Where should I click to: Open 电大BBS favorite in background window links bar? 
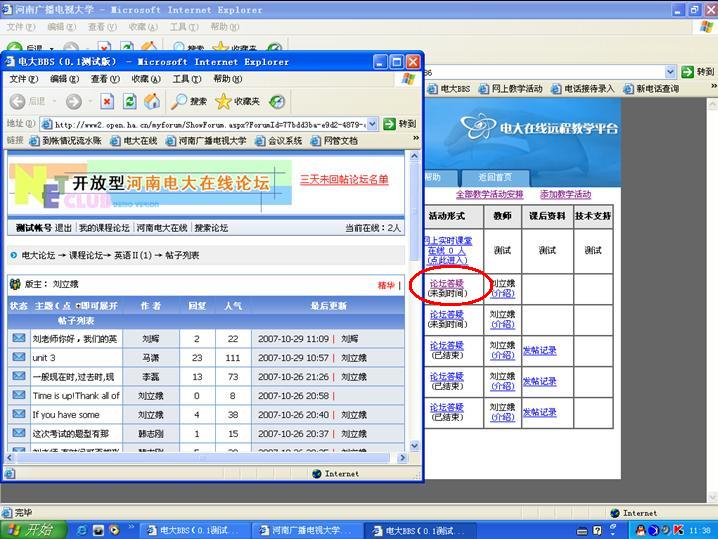(x=449, y=89)
